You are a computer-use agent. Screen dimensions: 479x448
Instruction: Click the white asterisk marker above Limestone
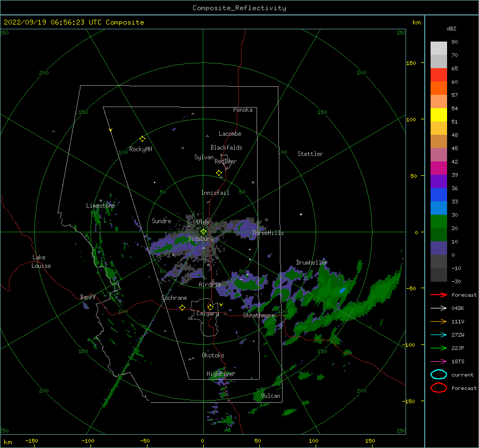(101, 201)
